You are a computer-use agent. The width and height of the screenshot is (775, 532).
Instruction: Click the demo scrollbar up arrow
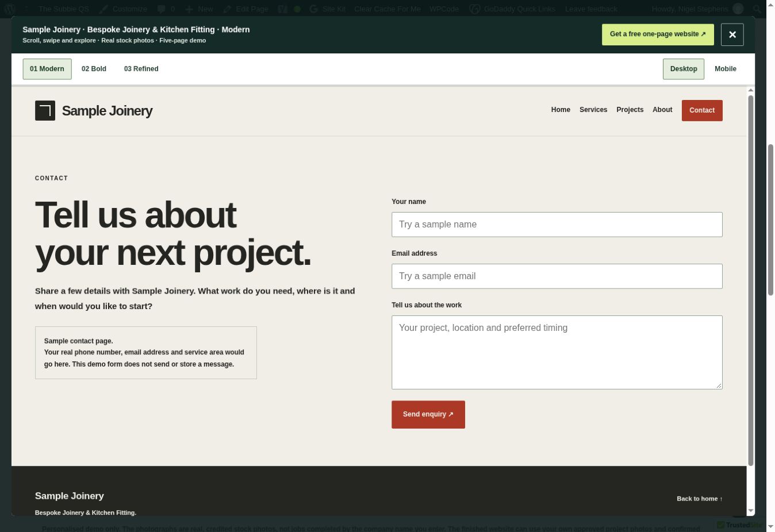[750, 90]
